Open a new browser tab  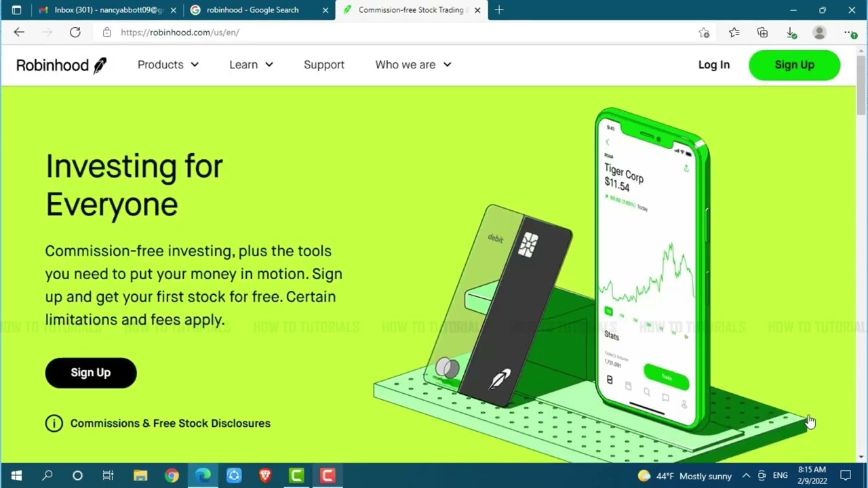499,10
